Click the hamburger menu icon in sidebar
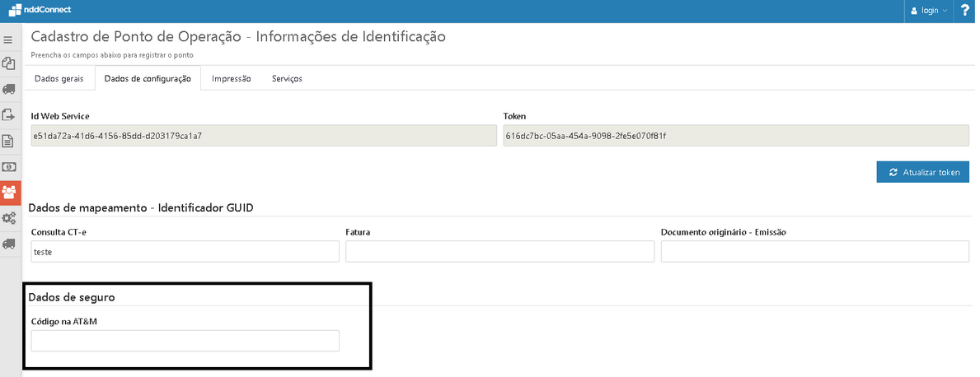Image resolution: width=980 pixels, height=377 pixels. point(8,40)
